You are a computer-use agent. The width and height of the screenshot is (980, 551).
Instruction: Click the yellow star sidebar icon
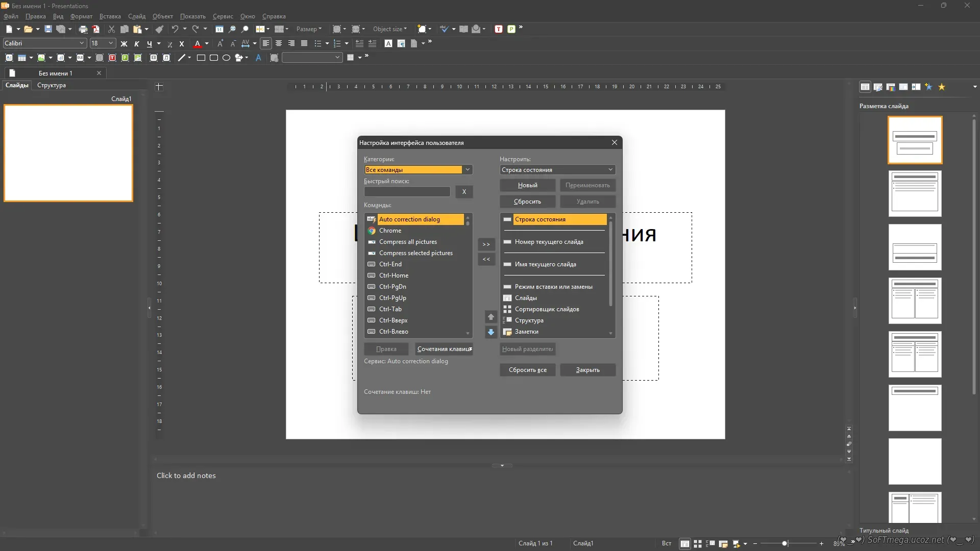[x=942, y=87]
